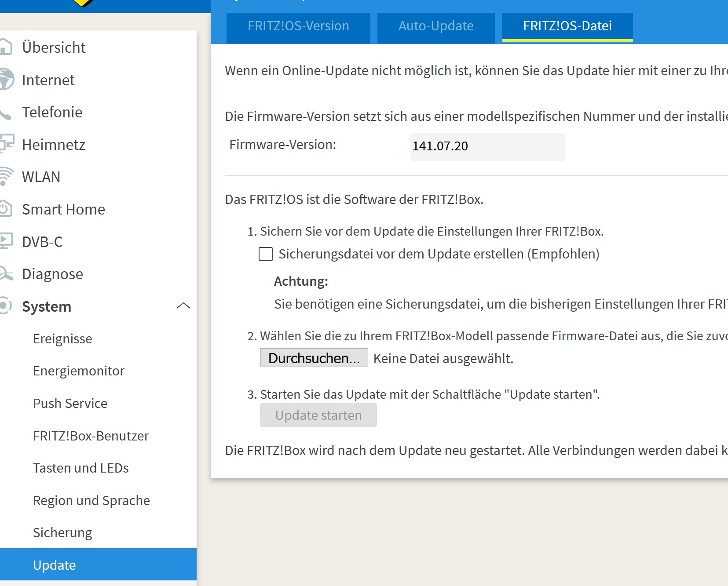Open Ereignisse under System
Screen dimensions: 728x586
click(x=62, y=339)
